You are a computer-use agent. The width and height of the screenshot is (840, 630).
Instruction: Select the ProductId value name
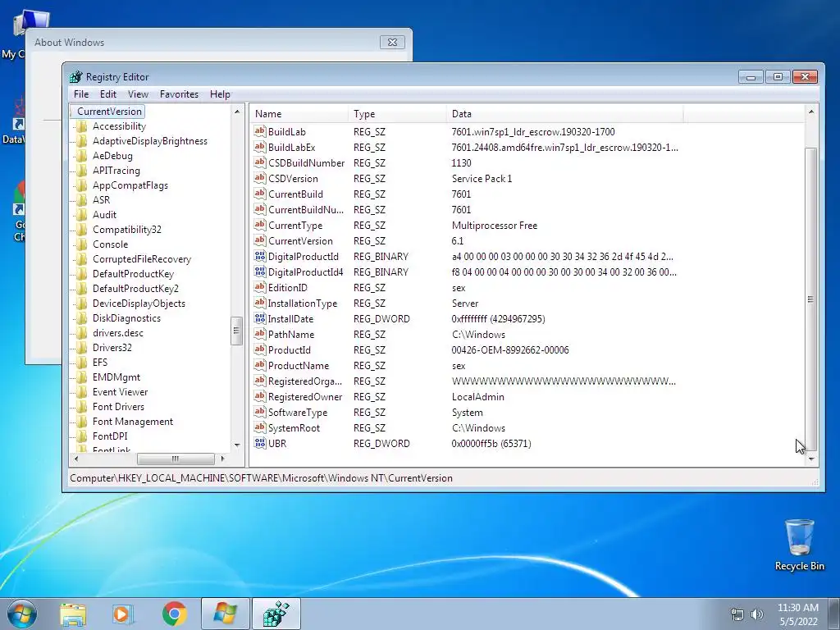[x=290, y=349]
